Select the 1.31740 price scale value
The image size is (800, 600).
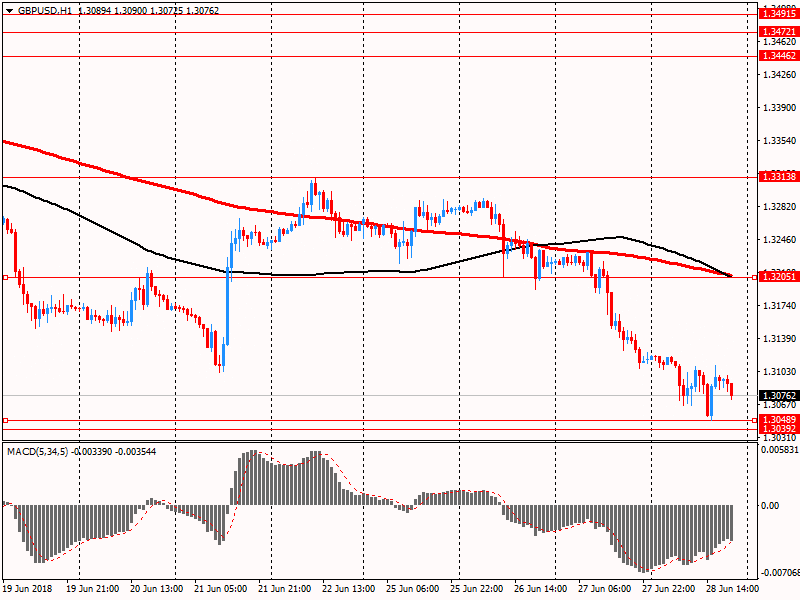coord(779,306)
